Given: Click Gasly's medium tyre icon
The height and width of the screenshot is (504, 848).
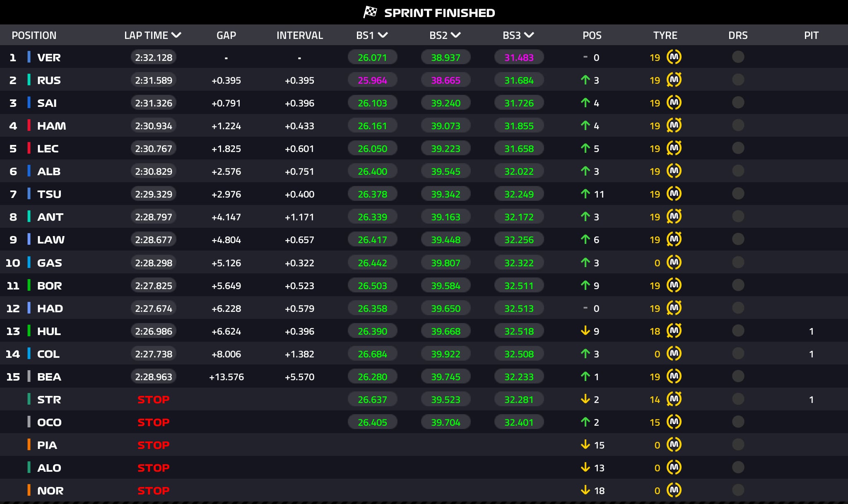Looking at the screenshot, I should coord(674,262).
